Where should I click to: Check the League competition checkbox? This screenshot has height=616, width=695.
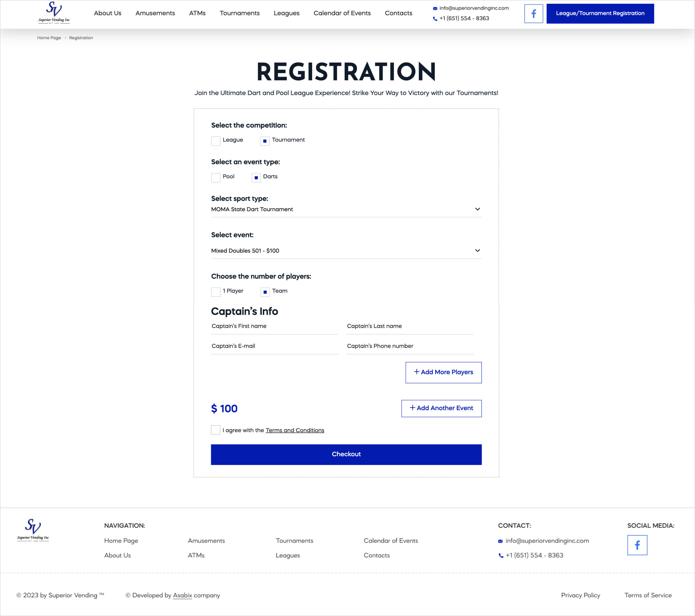click(x=216, y=141)
